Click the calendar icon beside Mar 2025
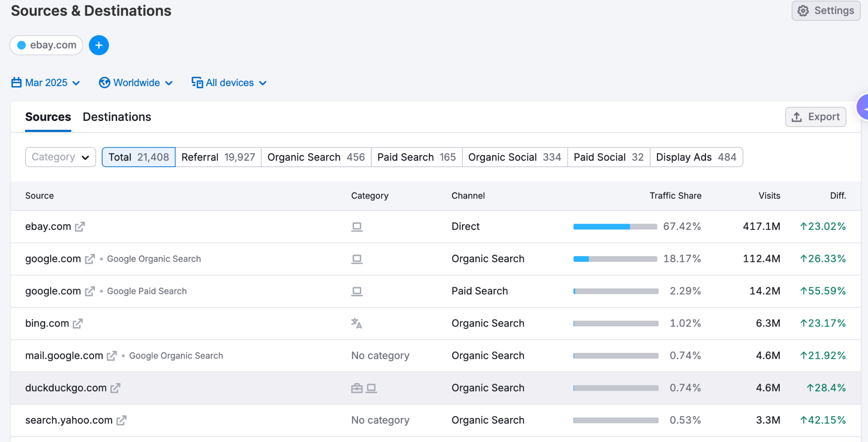Screen dimensions: 868x442 (x=16, y=83)
